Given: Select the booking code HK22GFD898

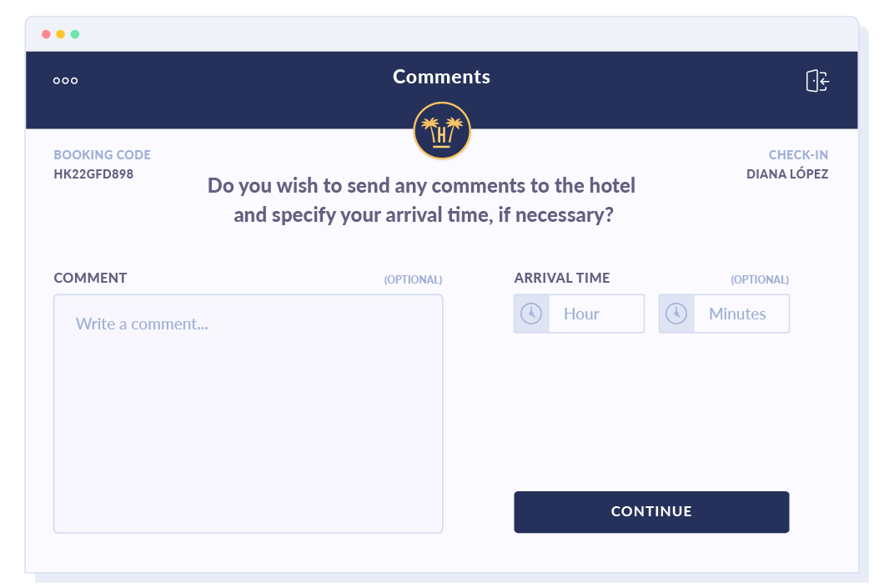Looking at the screenshot, I should [x=93, y=174].
